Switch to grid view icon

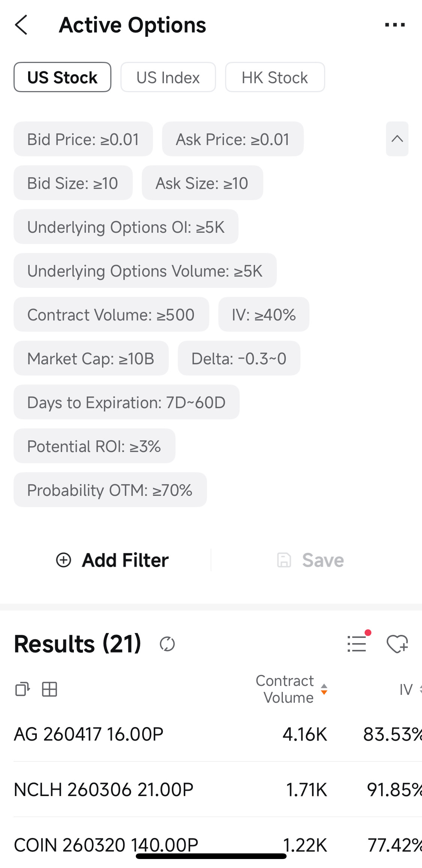pos(50,689)
